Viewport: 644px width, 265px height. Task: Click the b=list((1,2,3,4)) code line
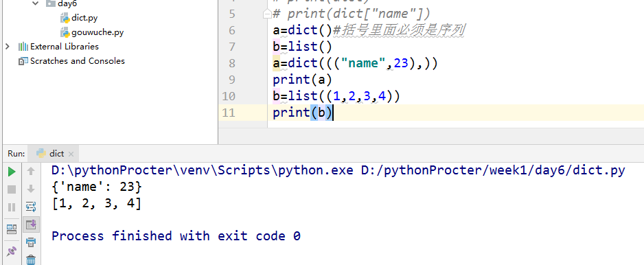click(x=336, y=96)
